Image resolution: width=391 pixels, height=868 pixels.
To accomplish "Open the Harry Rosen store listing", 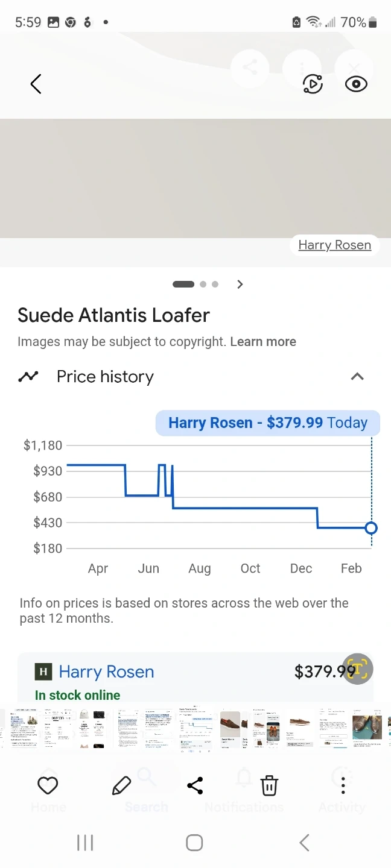I will click(106, 671).
